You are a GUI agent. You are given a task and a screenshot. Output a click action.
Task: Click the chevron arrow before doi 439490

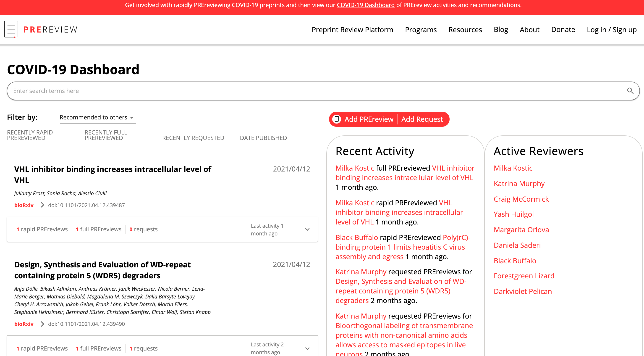click(x=42, y=324)
